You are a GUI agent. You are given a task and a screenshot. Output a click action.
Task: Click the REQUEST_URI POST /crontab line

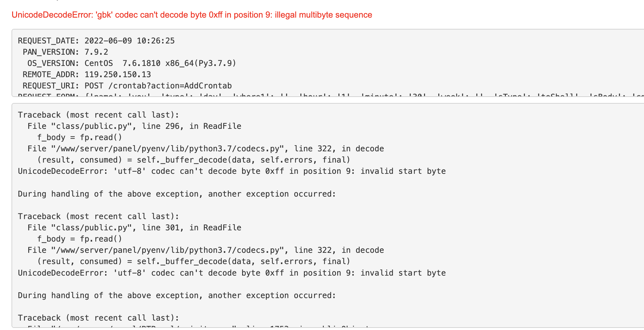127,86
